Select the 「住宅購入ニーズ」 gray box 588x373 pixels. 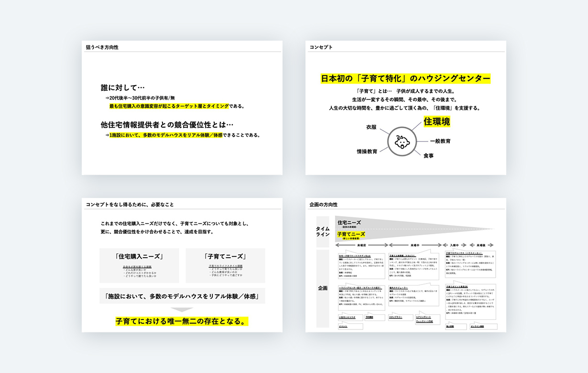click(x=139, y=265)
